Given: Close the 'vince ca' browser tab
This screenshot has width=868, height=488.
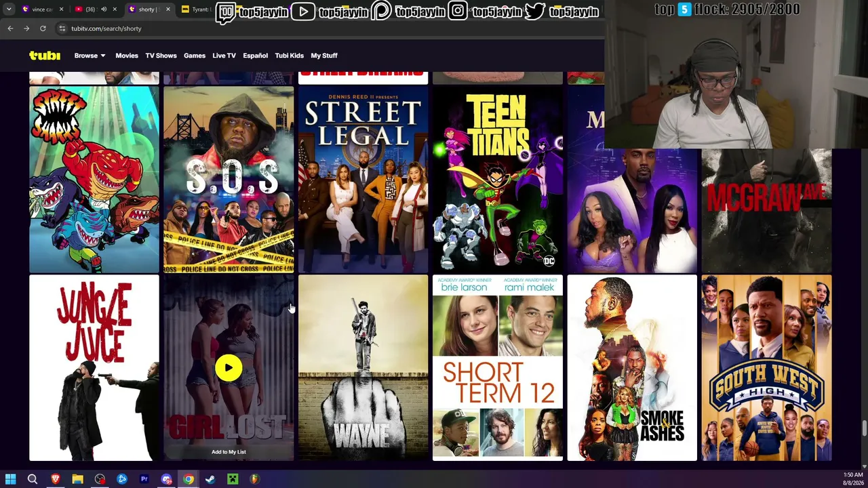Looking at the screenshot, I should (61, 9).
